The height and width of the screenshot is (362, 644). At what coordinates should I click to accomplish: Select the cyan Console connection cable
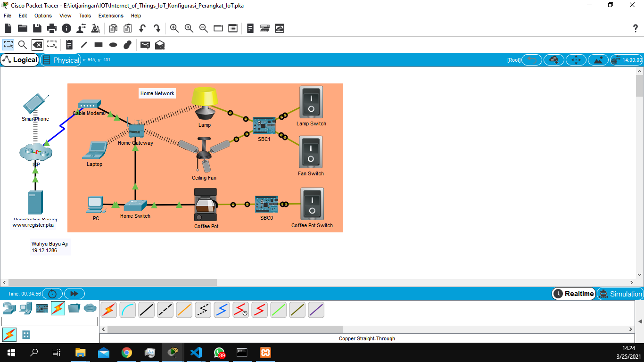[x=127, y=310]
